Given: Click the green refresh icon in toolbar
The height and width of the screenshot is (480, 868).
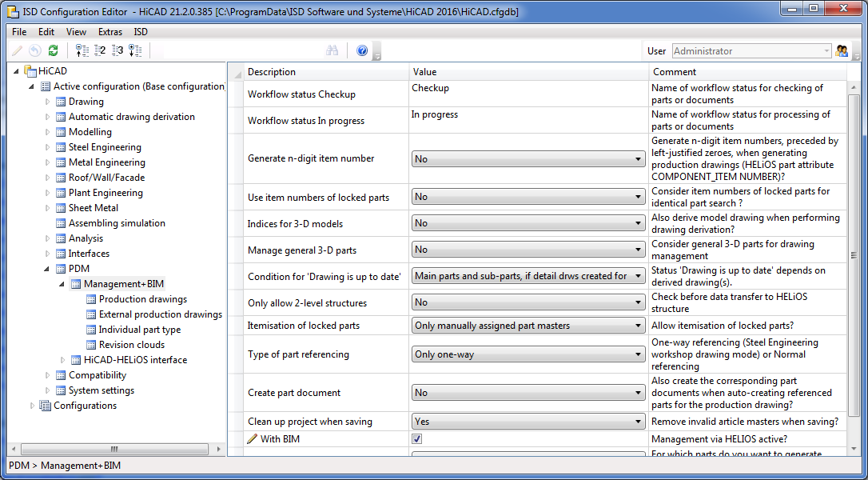Looking at the screenshot, I should tap(53, 51).
